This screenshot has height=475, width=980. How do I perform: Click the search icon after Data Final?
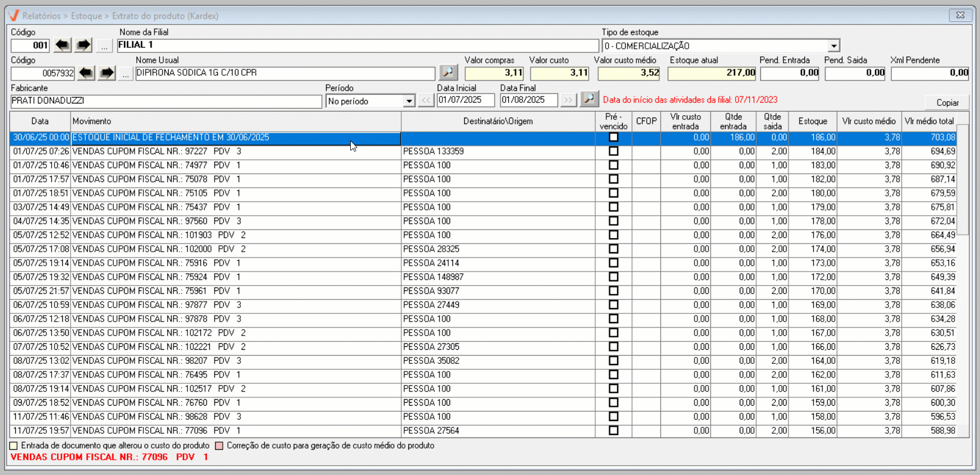coord(589,99)
